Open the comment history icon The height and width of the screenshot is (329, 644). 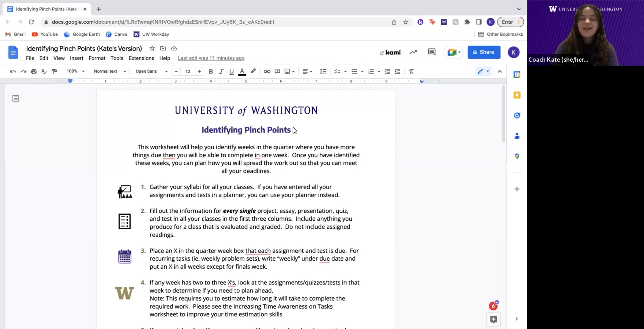point(431,52)
